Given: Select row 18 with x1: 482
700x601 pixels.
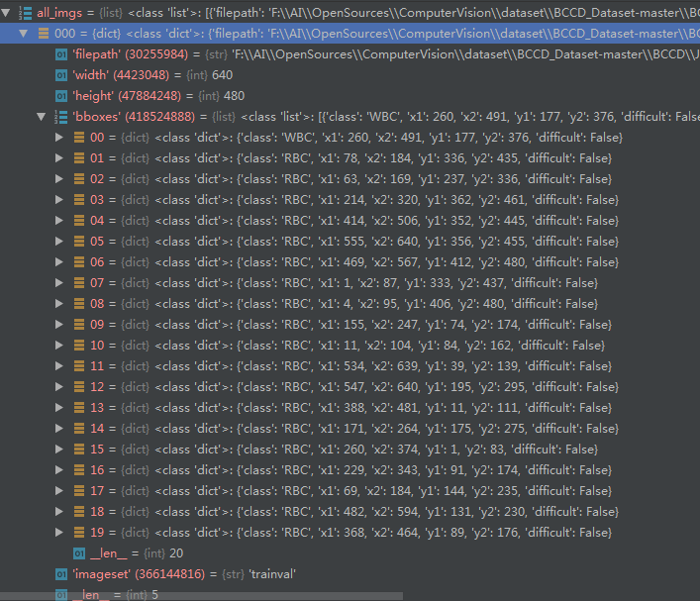Looking at the screenshot, I should pyautogui.click(x=350, y=511).
